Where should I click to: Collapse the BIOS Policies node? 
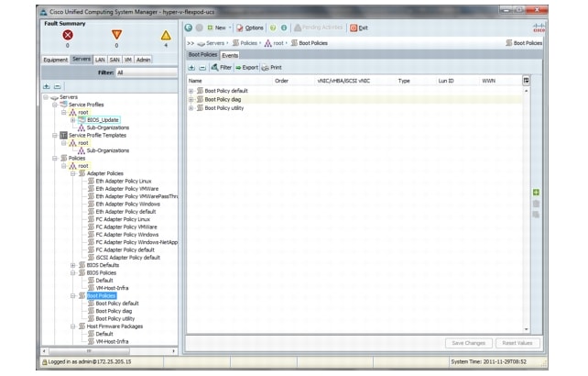pos(72,272)
